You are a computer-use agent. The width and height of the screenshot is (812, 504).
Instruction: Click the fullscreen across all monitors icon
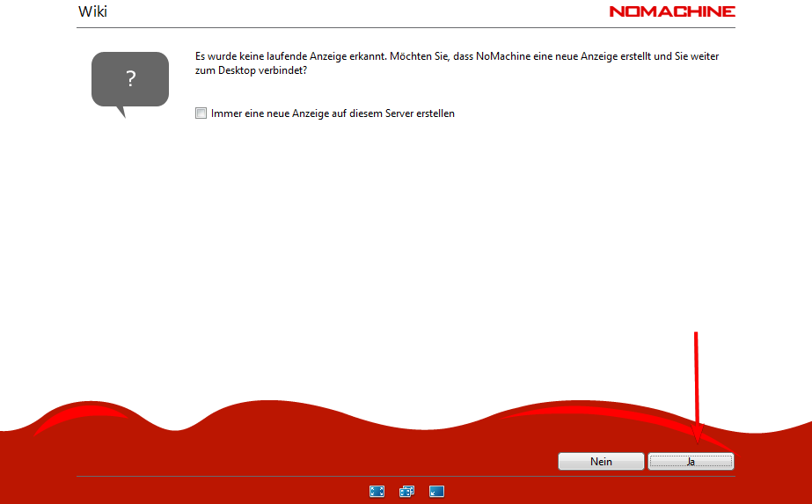click(x=406, y=492)
